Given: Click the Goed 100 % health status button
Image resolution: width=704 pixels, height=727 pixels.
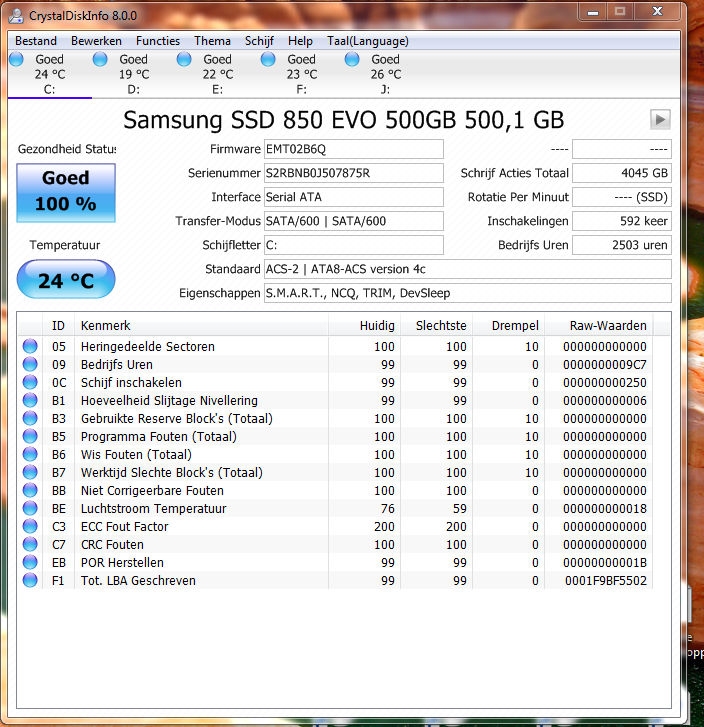Looking at the screenshot, I should click(66, 191).
